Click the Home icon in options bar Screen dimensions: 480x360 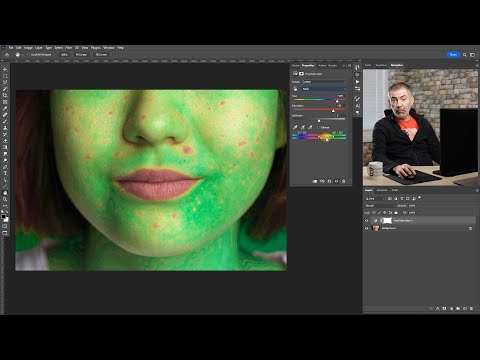pos(7,55)
